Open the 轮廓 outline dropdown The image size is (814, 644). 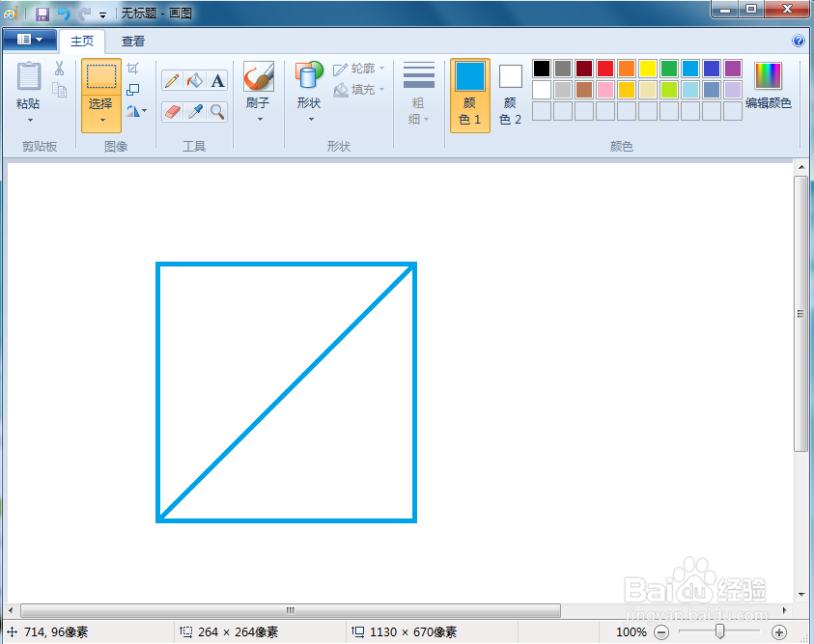(359, 69)
